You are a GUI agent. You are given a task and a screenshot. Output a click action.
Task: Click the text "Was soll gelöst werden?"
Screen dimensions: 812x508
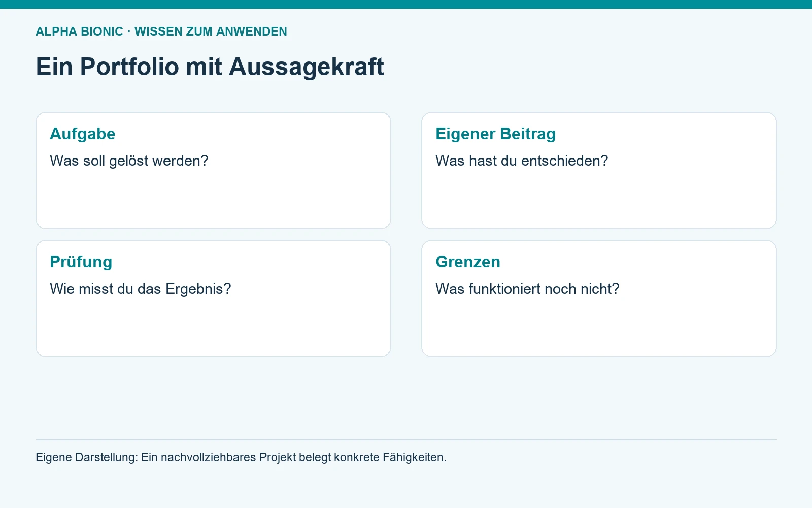click(x=129, y=161)
